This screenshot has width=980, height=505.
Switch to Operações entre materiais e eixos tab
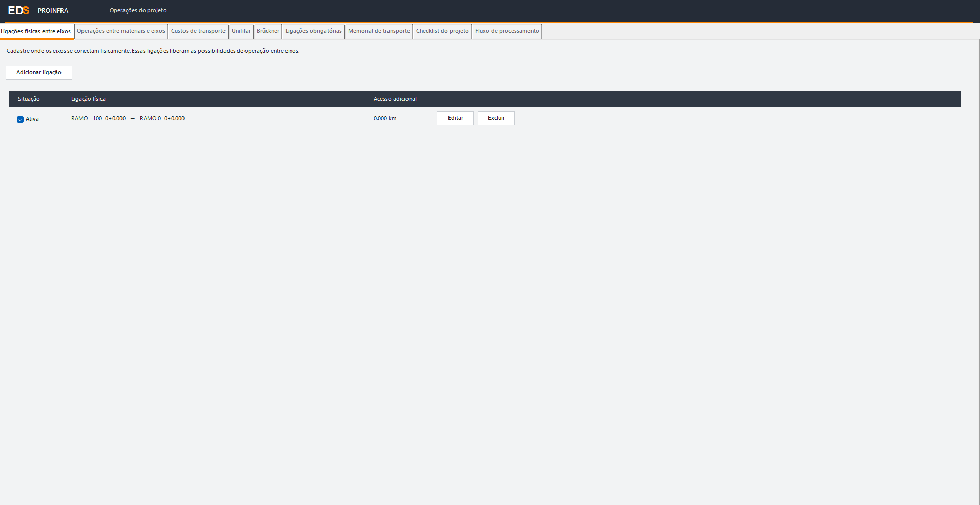121,31
